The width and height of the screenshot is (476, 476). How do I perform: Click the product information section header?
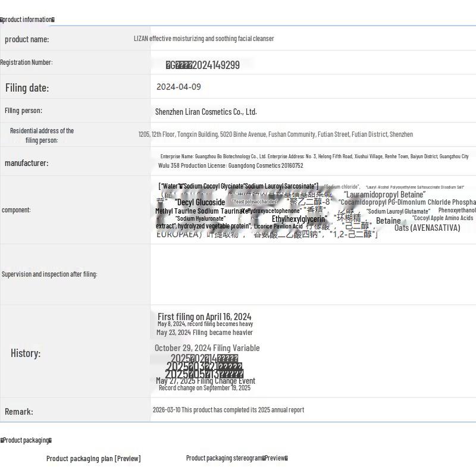(27, 20)
